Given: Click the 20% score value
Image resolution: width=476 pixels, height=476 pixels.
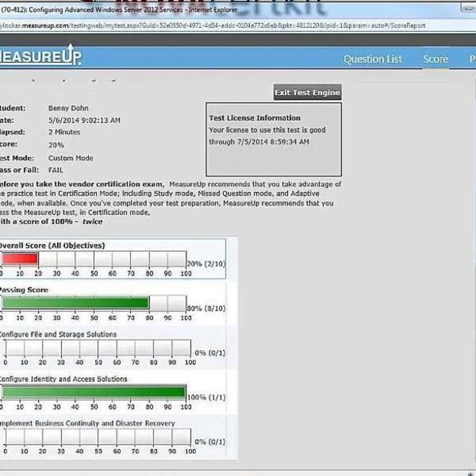Looking at the screenshot, I should 56,145.
